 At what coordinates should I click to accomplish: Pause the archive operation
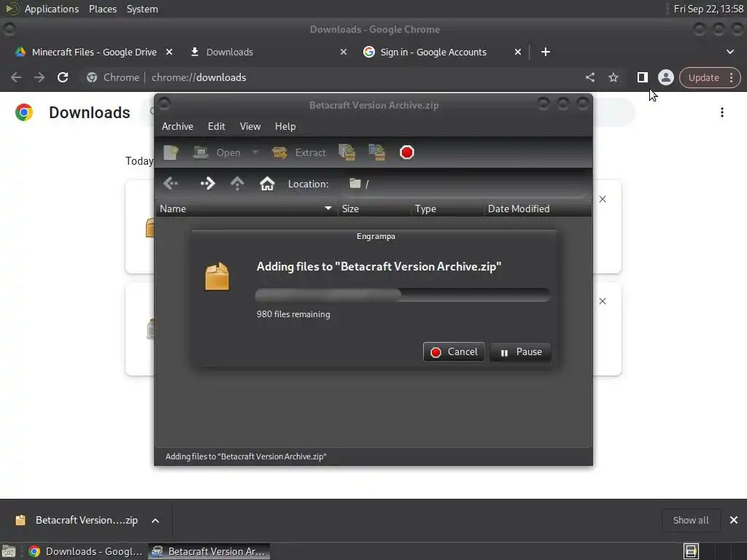click(x=520, y=352)
